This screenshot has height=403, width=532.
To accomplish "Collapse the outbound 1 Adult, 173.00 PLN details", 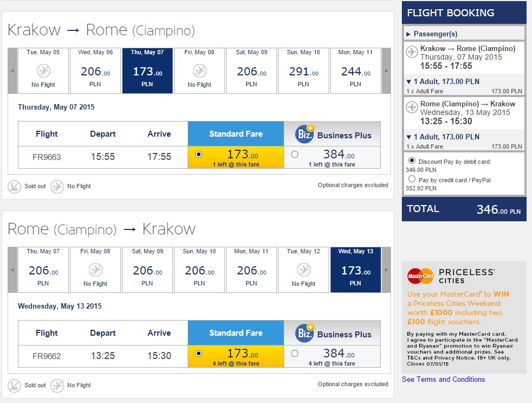I will click(x=409, y=81).
